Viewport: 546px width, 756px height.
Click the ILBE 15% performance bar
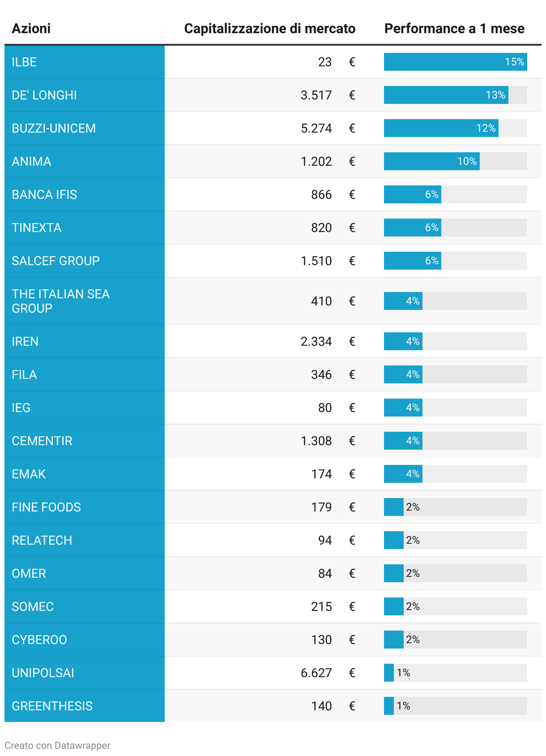click(456, 62)
